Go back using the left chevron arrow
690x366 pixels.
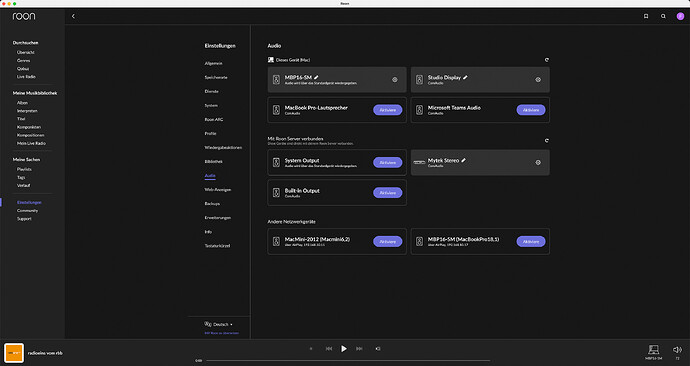point(73,16)
